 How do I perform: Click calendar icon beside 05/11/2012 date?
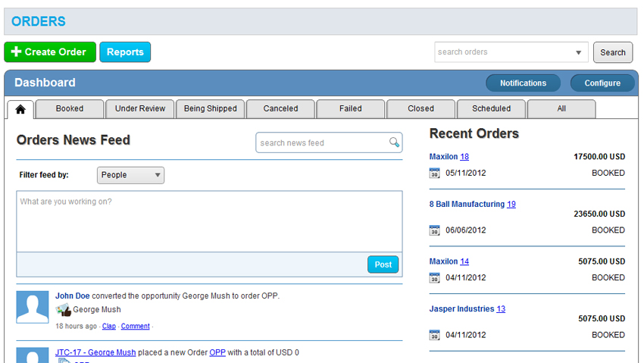point(435,173)
